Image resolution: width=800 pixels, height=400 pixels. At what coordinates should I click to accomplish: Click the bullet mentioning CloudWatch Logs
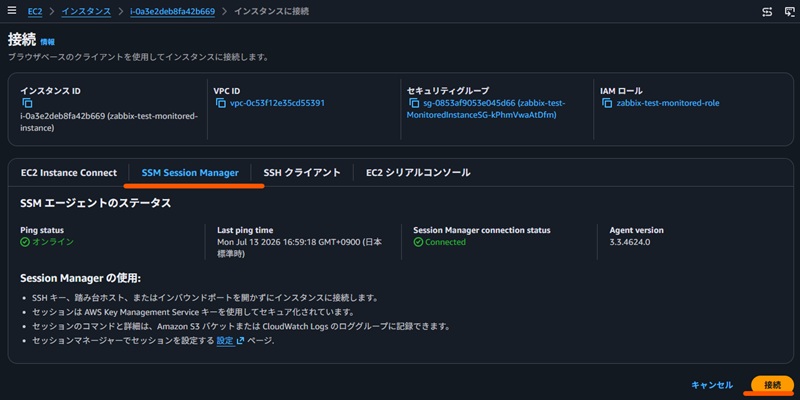click(x=241, y=326)
